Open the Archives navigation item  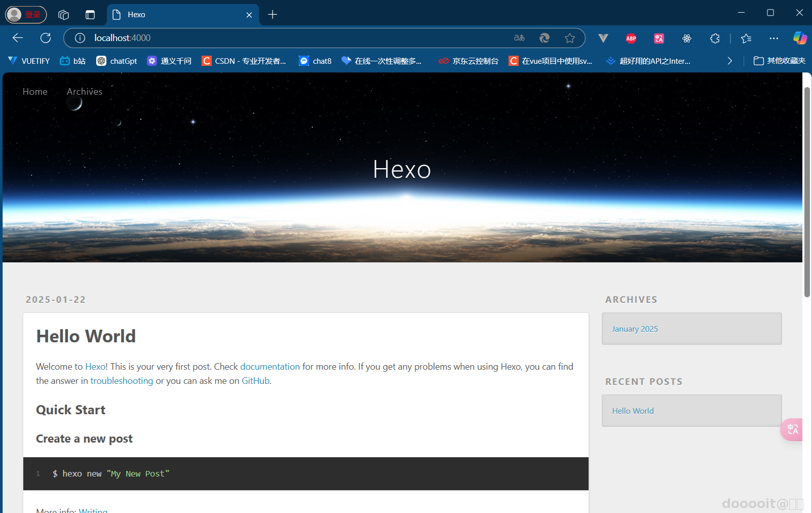pos(85,92)
